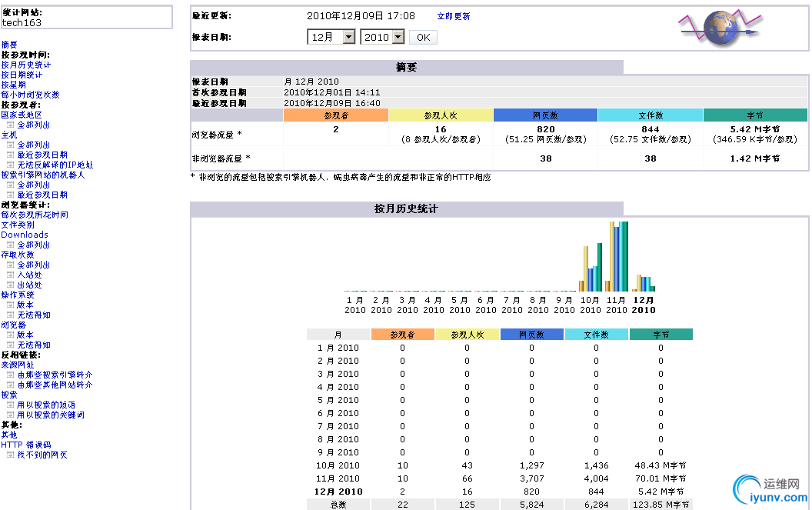The width and height of the screenshot is (812, 510).
Task: Click the 11月 2010 bar group in chart
Action: [x=617, y=256]
